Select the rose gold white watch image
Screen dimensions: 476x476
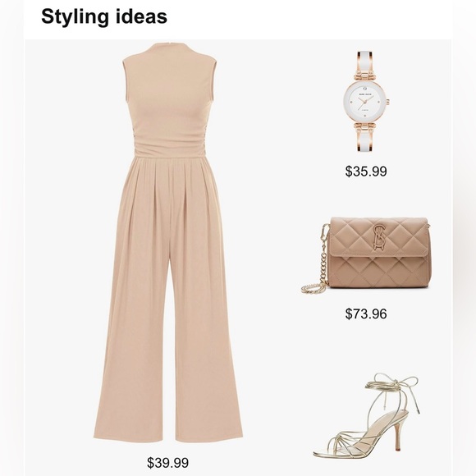366,102
